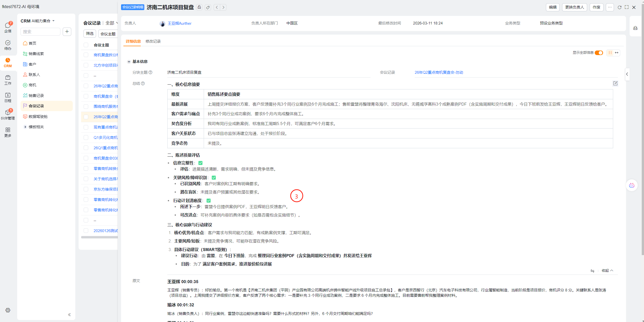Click the lock icon beside the record title

tap(199, 7)
